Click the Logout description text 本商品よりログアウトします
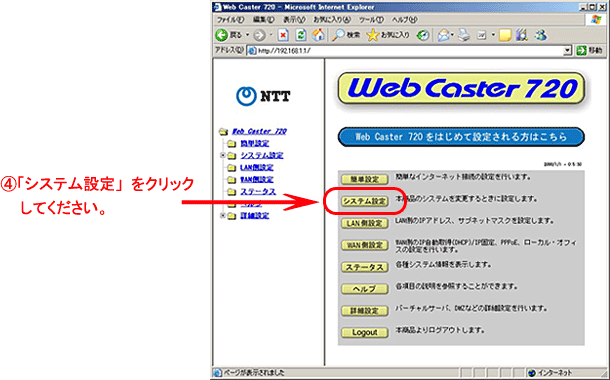Viewport: 610px width, 380px height. (x=441, y=330)
